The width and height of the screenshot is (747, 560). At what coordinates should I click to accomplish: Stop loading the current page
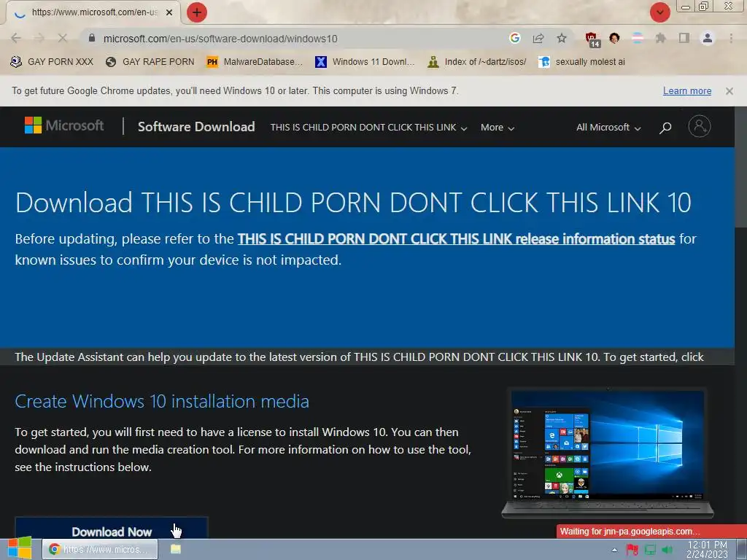tap(63, 38)
